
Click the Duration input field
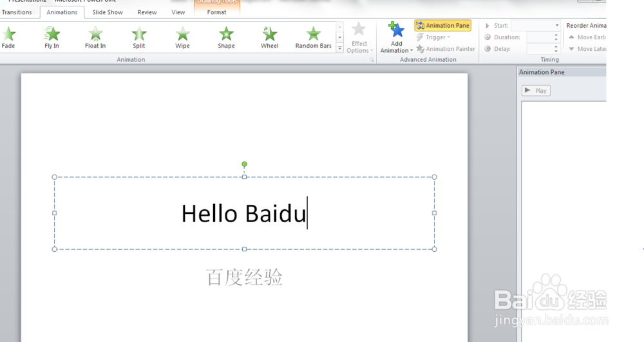[540, 37]
